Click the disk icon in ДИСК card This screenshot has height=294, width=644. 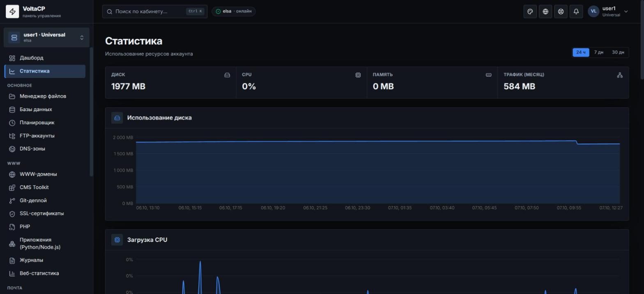coord(227,75)
